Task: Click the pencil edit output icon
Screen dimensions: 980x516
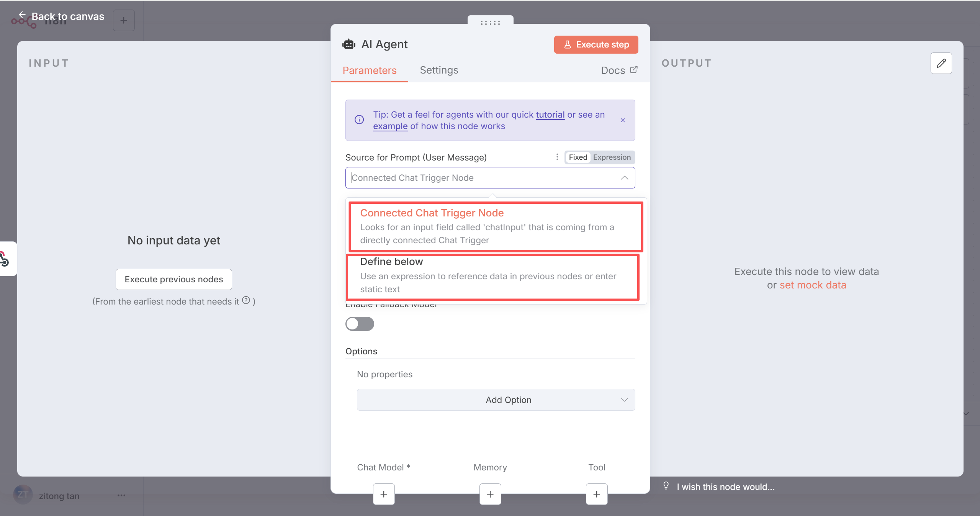Action: 941,63
